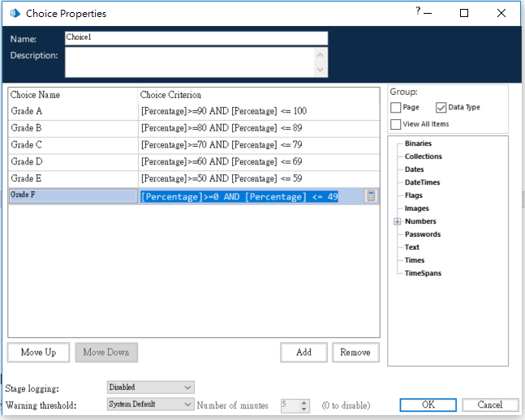Select the Grade B choice name
The height and width of the screenshot is (420, 525).
tap(73, 128)
